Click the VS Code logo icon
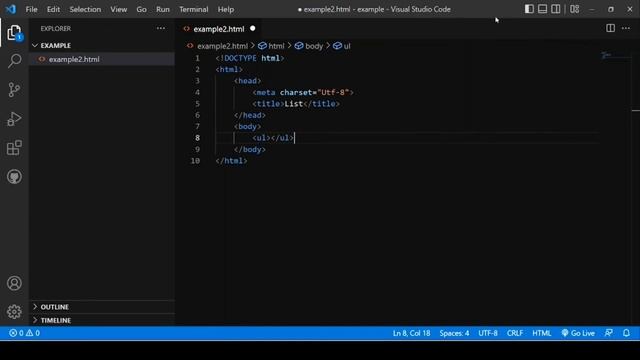This screenshot has width=640, height=360. (10, 9)
